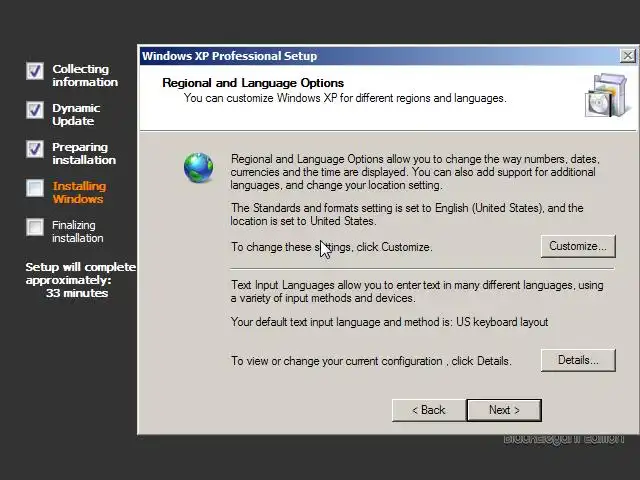
Task: Open the Details... text input settings
Action: click(578, 360)
